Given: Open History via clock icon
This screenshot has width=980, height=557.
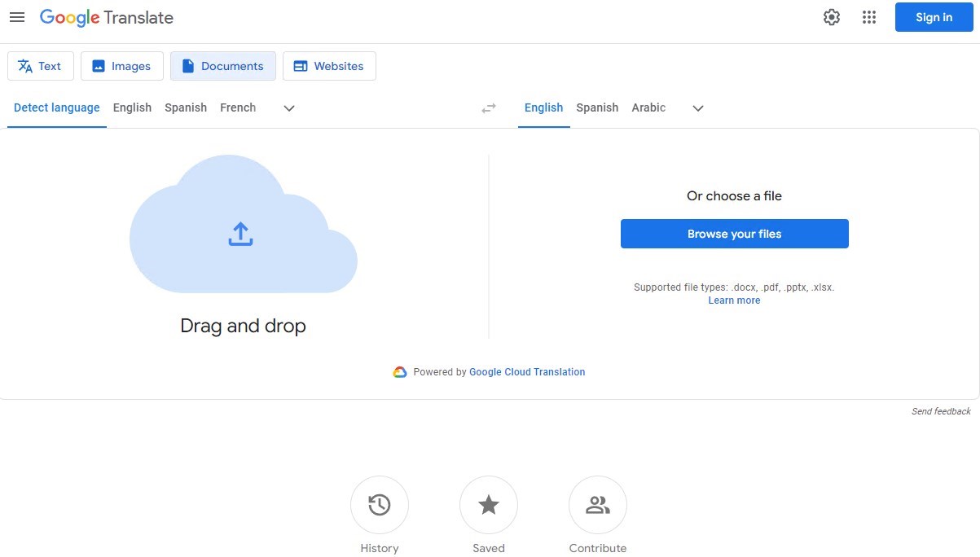Looking at the screenshot, I should 380,505.
